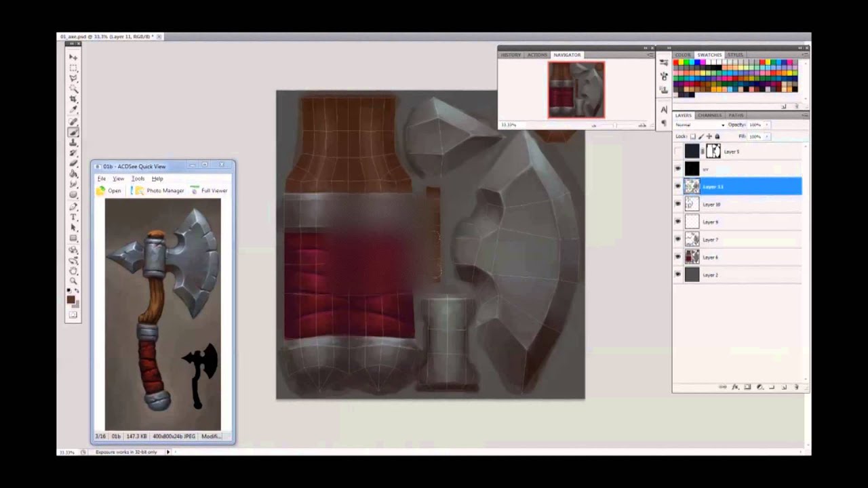Viewport: 868px width, 488px height.
Task: Click Photo Manager in ACDSee
Action: [159, 190]
